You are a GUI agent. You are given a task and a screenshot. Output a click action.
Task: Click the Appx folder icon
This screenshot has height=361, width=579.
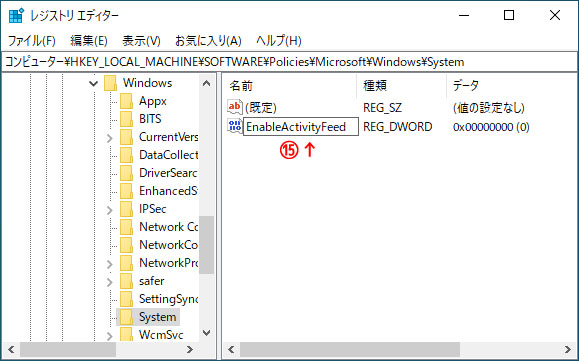[126, 101]
